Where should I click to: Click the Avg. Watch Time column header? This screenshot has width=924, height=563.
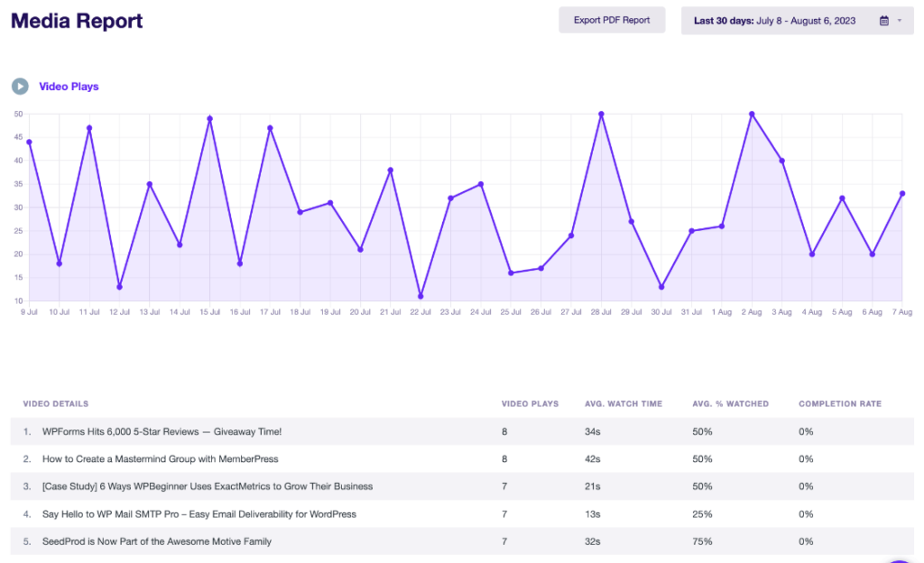click(x=623, y=403)
